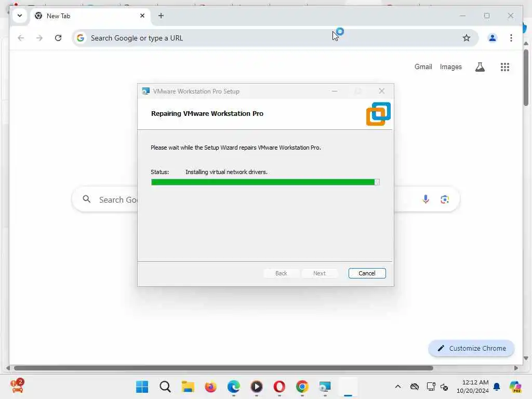Click the magnifier icon in the Google search box
Viewport: 532px width, 399px height.
coord(87,199)
